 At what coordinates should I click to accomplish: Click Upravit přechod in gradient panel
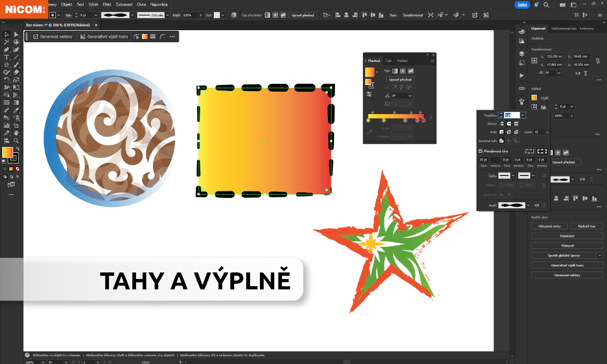click(400, 79)
